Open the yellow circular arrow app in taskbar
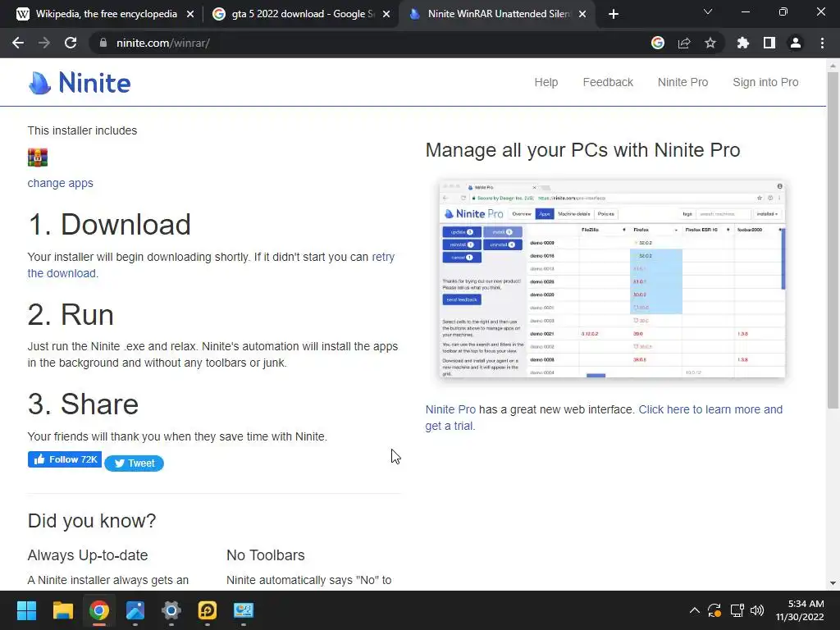 [x=208, y=610]
